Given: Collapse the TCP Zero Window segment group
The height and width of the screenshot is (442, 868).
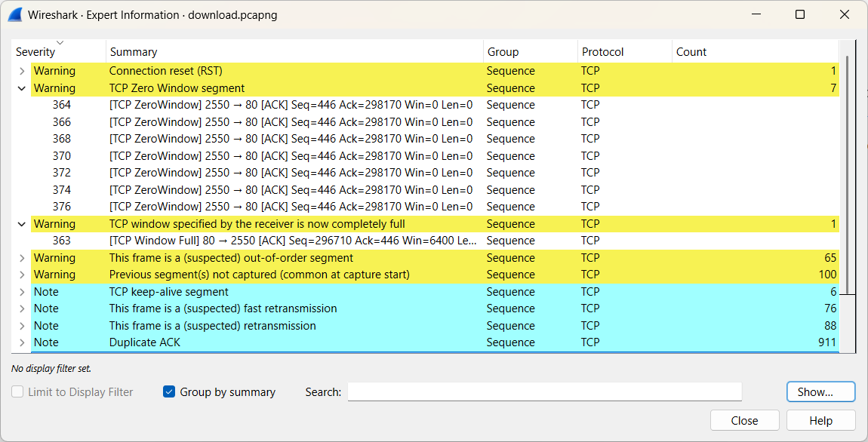Looking at the screenshot, I should [22, 88].
